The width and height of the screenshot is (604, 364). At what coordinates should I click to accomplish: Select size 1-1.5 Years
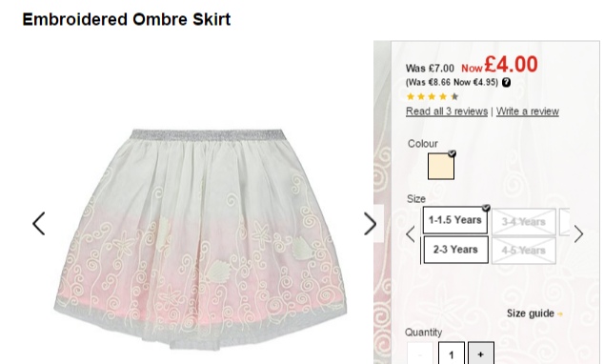(x=455, y=220)
